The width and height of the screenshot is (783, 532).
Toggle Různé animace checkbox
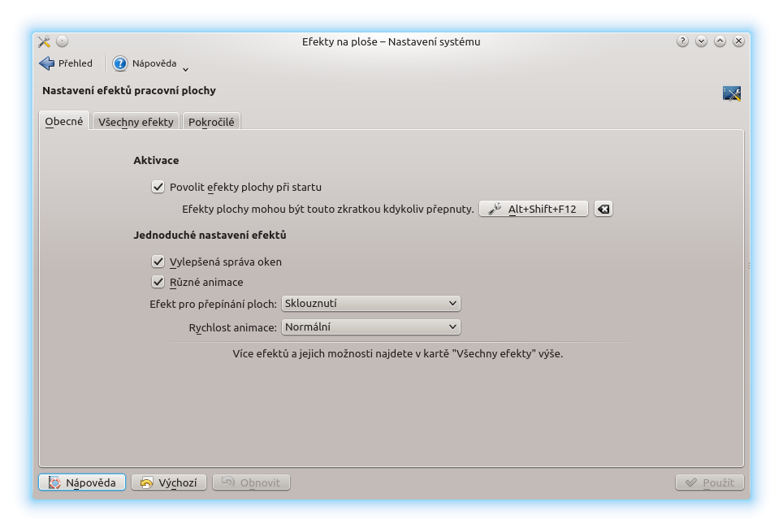coord(197,282)
